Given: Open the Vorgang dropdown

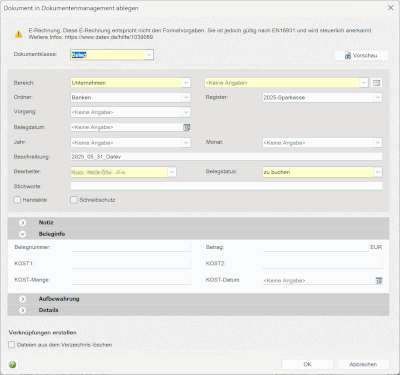Looking at the screenshot, I should point(186,112).
